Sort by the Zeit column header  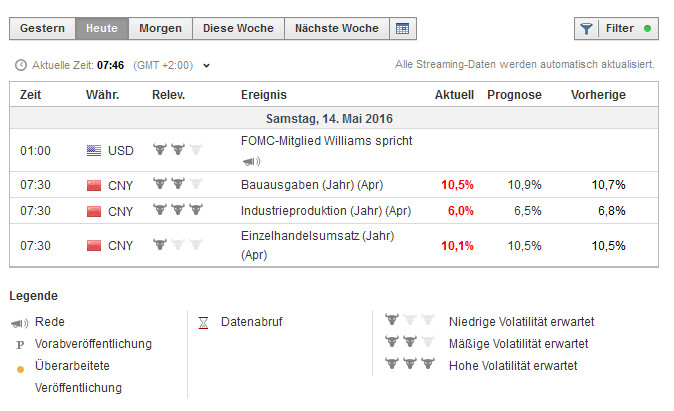click(x=30, y=95)
